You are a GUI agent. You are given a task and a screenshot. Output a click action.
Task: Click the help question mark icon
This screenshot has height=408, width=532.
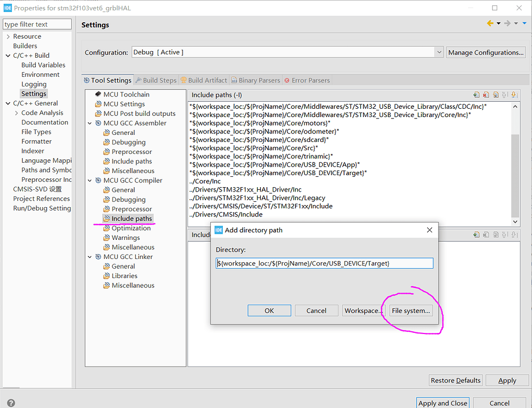10,403
